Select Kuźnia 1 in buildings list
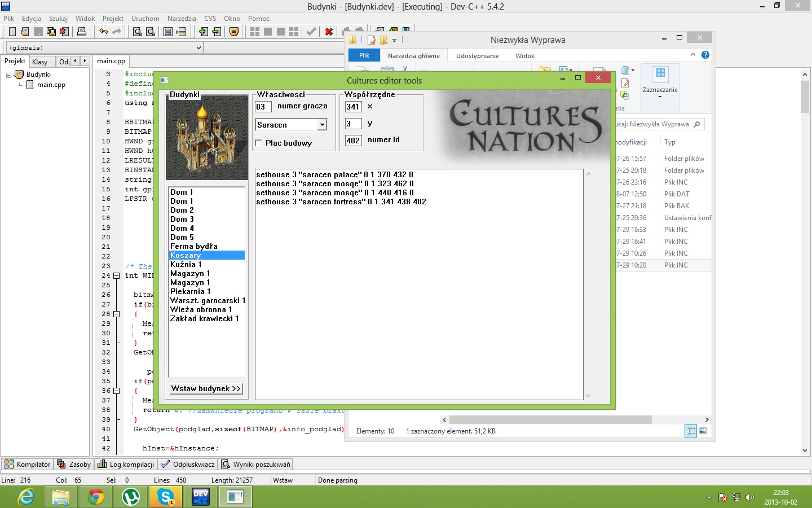812x508 pixels. 206,264
